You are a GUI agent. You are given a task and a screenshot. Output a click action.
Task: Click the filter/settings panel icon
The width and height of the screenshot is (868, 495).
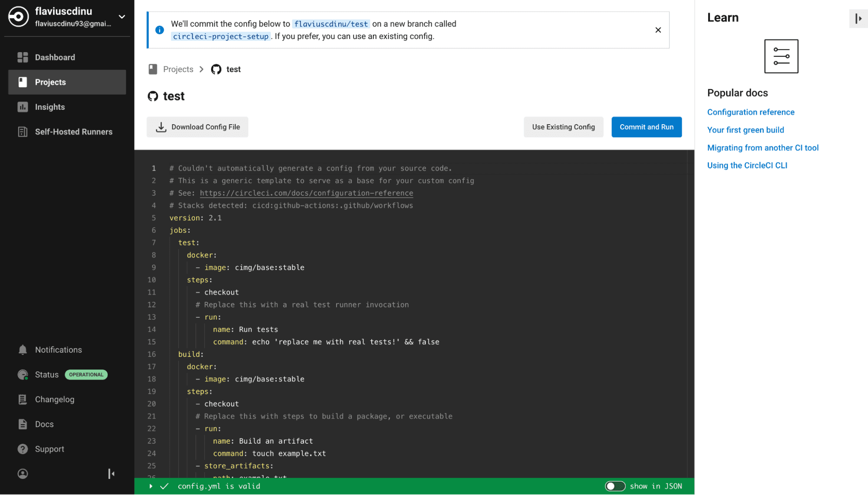pyautogui.click(x=782, y=56)
